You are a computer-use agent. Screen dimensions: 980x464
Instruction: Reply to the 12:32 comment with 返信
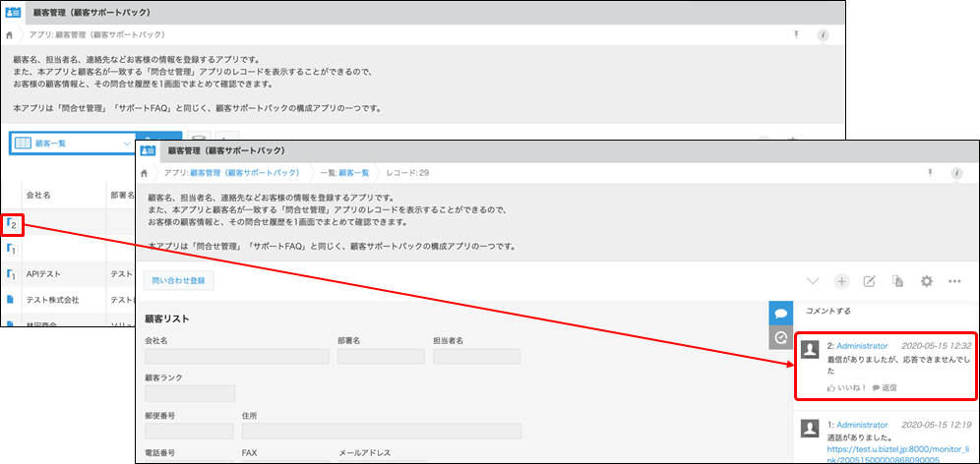[x=885, y=387]
